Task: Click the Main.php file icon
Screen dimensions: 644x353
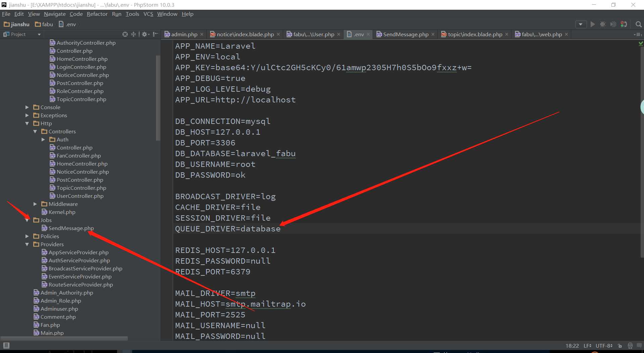Action: click(x=37, y=333)
